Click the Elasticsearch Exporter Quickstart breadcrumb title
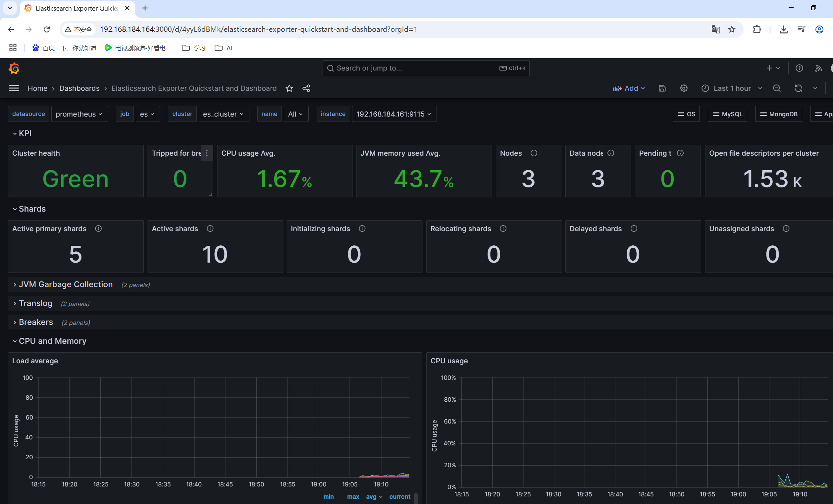This screenshot has height=504, width=833. pos(194,88)
